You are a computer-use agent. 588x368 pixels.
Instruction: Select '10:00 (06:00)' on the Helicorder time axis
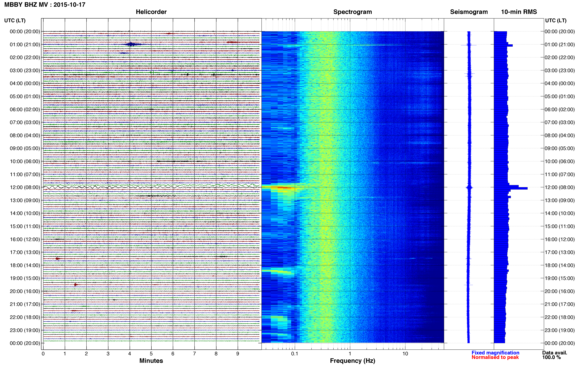[x=25, y=162]
